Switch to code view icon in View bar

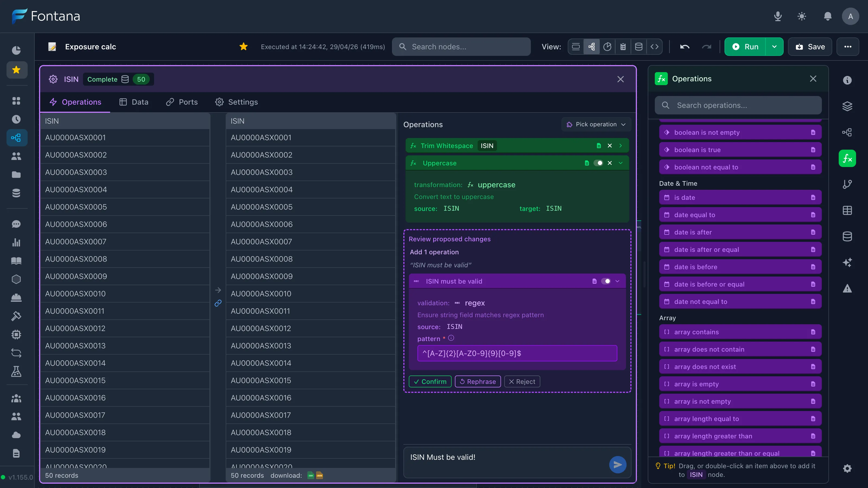pos(654,46)
